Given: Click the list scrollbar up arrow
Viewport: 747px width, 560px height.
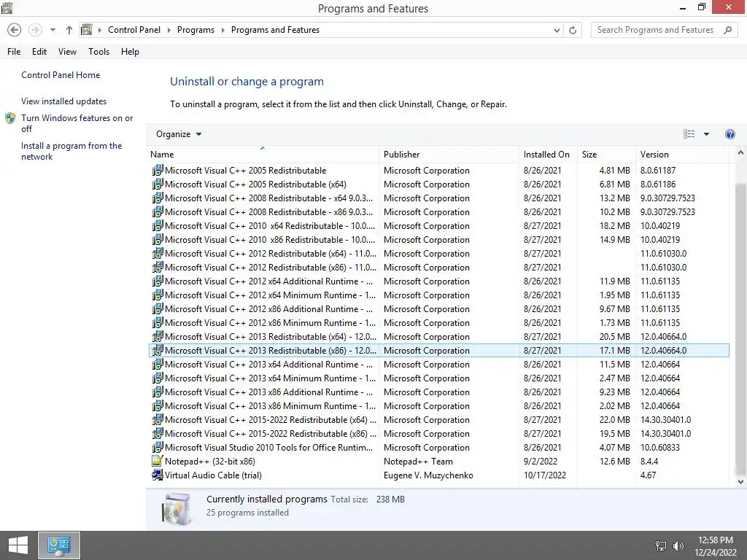Looking at the screenshot, I should coord(740,153).
